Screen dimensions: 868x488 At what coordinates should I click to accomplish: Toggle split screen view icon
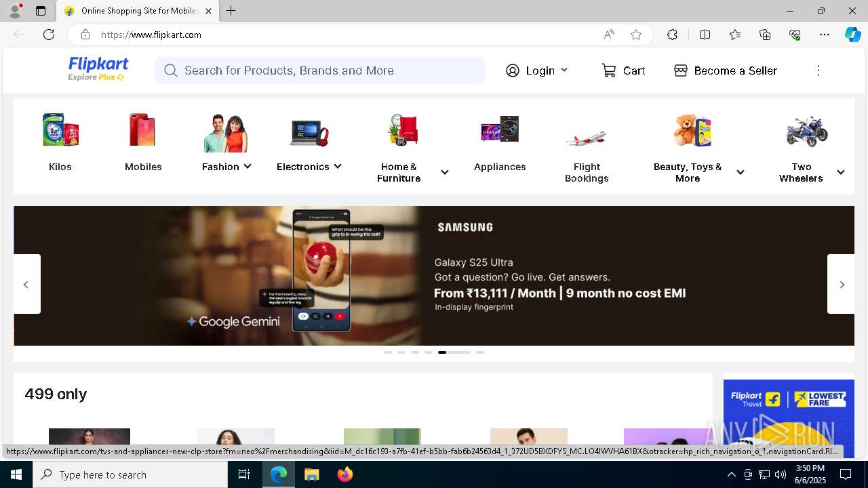[705, 35]
